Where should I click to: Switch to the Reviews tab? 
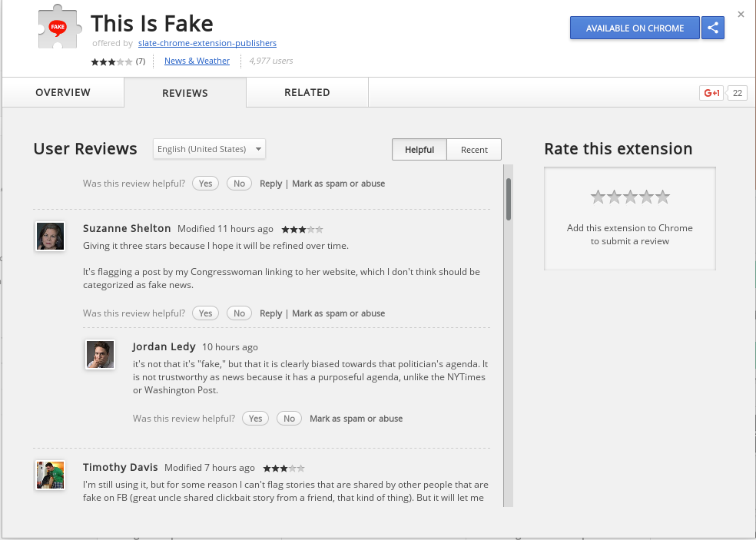[185, 93]
